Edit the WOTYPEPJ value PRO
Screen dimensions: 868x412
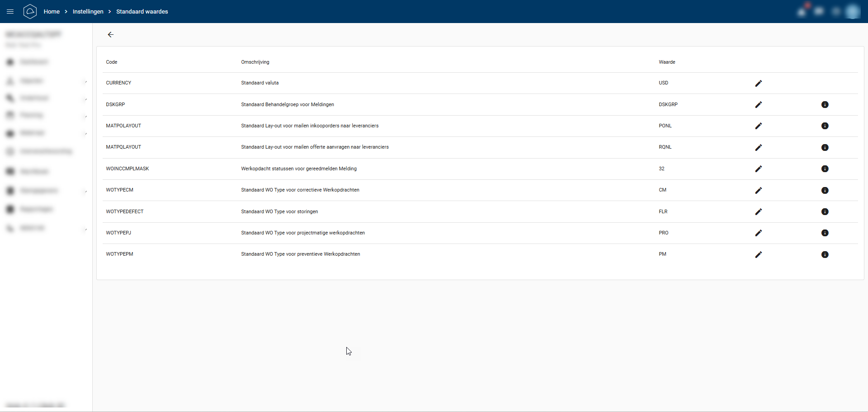pyautogui.click(x=758, y=233)
